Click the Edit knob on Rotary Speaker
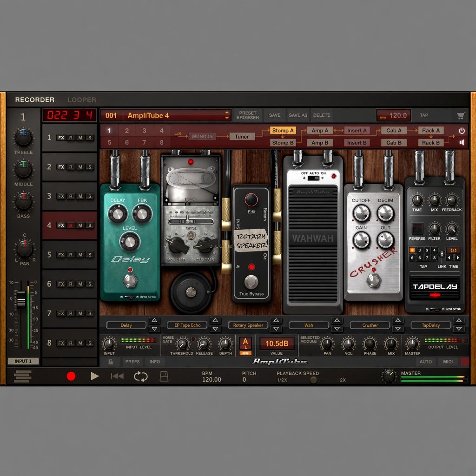476x476 pixels. (251, 200)
